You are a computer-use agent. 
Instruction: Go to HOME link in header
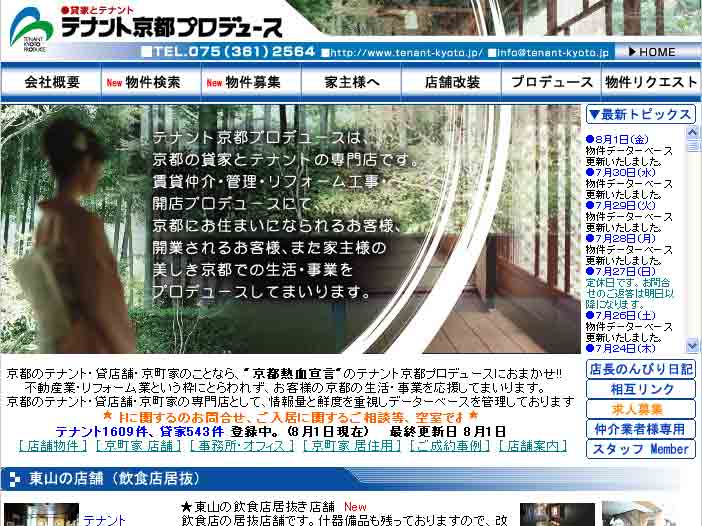tap(652, 52)
